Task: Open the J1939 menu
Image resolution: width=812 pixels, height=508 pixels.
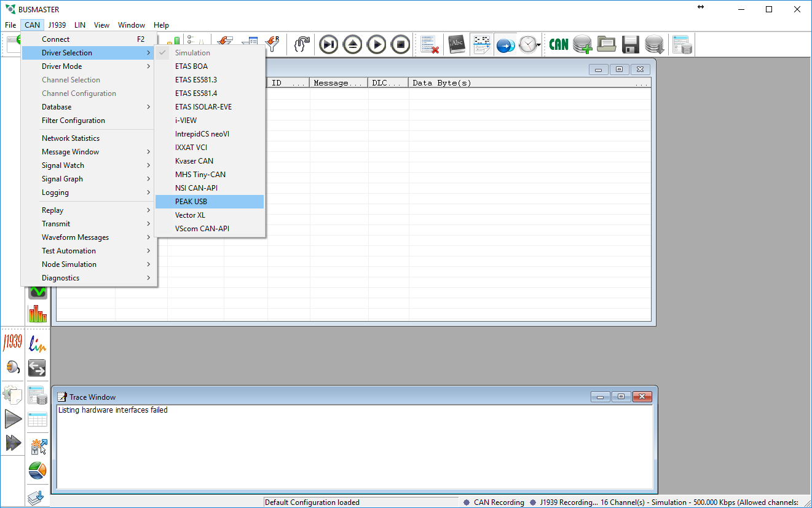Action: point(57,25)
